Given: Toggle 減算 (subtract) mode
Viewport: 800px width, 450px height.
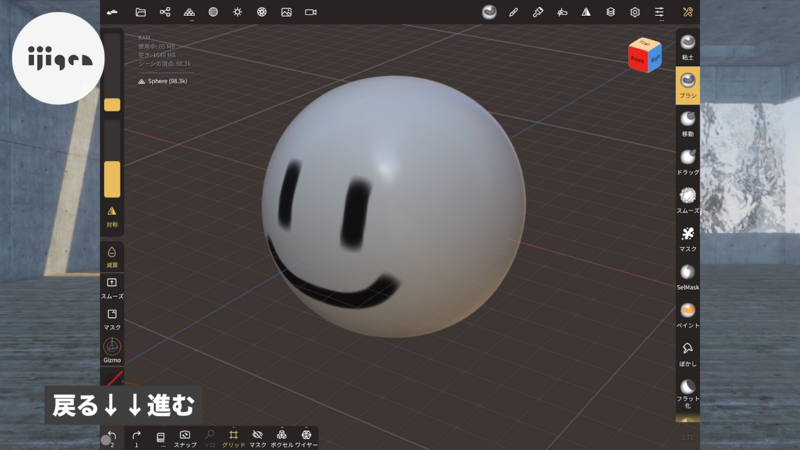Looking at the screenshot, I should (112, 257).
